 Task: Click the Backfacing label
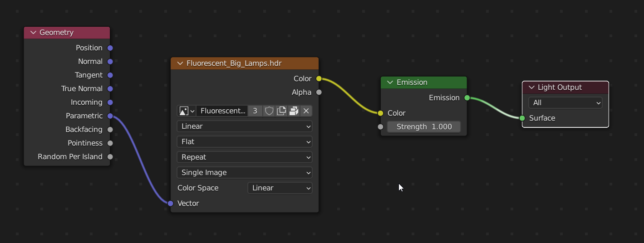(84, 130)
